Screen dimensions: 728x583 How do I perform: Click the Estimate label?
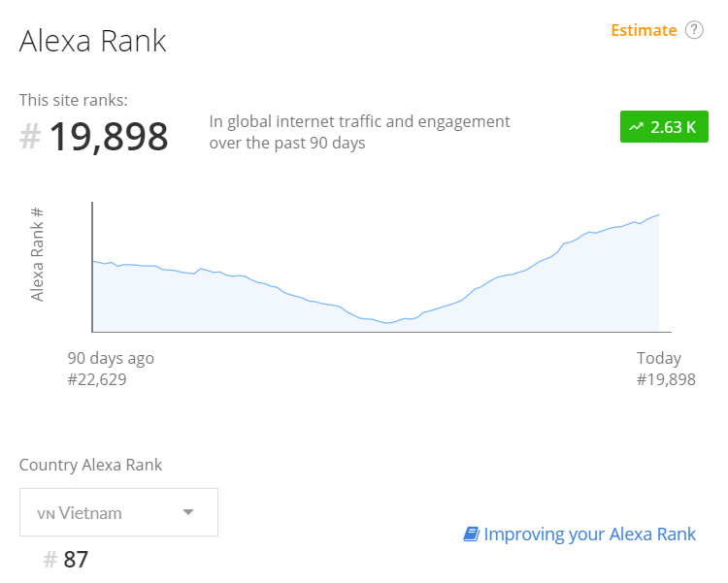[x=644, y=31]
